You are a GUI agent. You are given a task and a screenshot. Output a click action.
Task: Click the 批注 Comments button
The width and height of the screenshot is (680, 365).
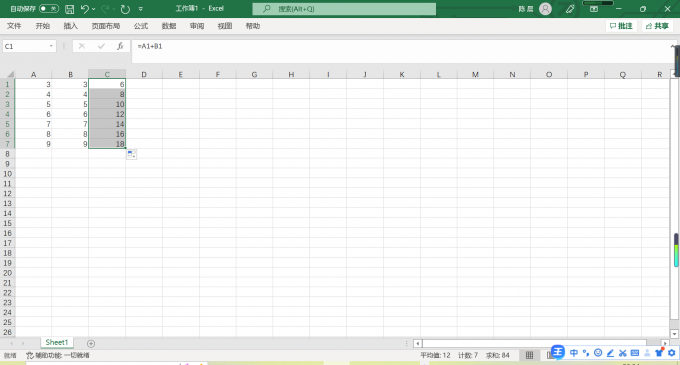click(x=621, y=26)
